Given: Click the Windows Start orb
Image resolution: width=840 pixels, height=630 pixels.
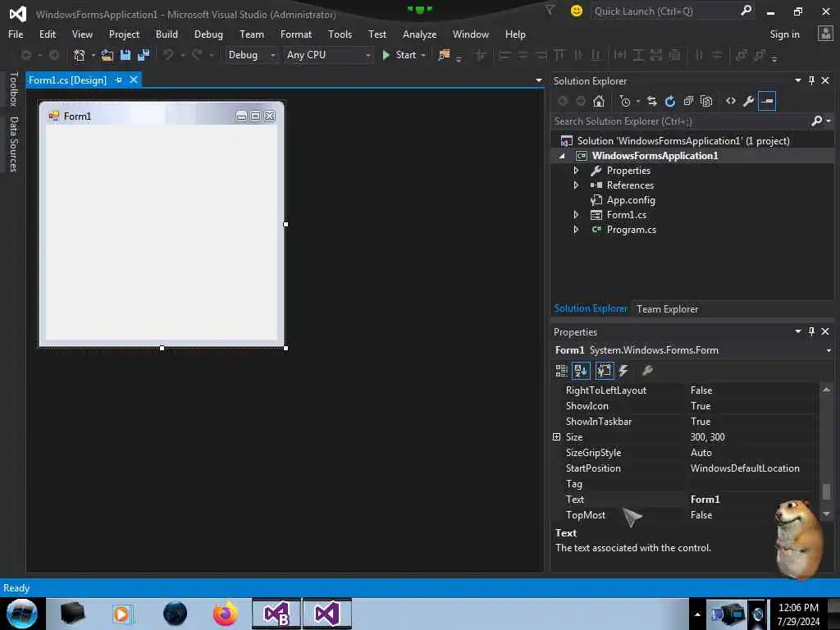Looking at the screenshot, I should (x=22, y=614).
